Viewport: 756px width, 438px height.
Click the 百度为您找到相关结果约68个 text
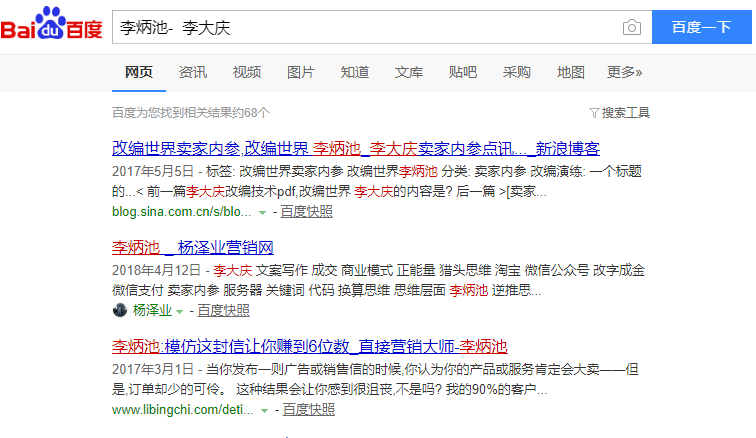point(190,113)
